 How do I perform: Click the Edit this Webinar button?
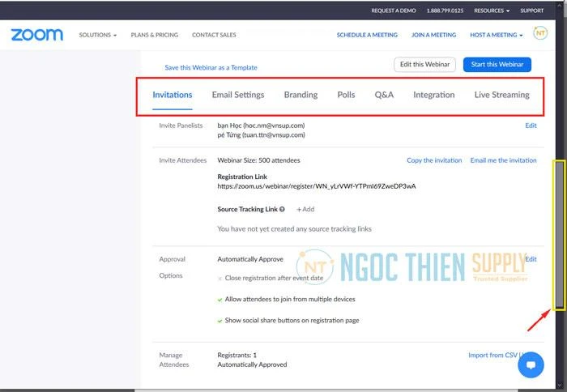click(424, 65)
